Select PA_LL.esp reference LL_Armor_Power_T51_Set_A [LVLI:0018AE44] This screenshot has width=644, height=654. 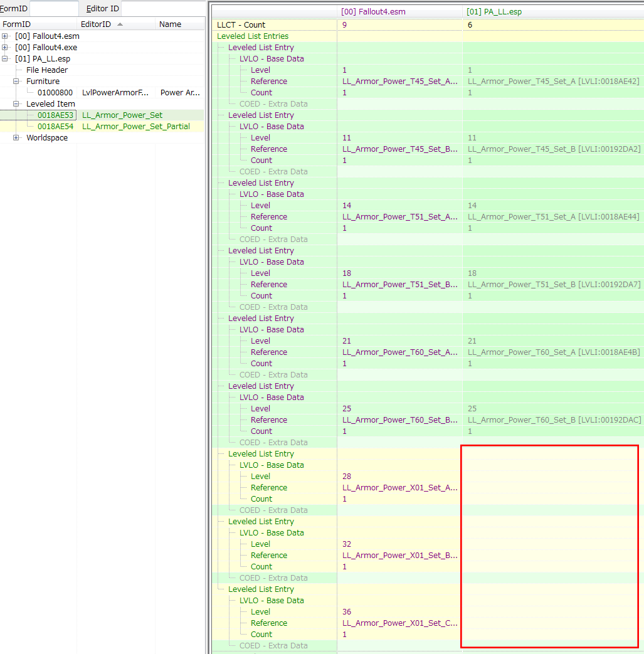point(553,216)
